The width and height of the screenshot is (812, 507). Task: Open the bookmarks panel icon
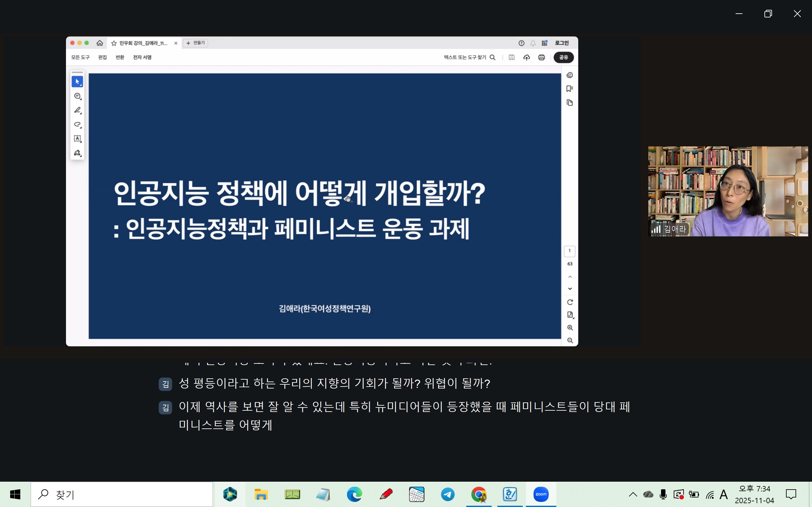pyautogui.click(x=569, y=88)
